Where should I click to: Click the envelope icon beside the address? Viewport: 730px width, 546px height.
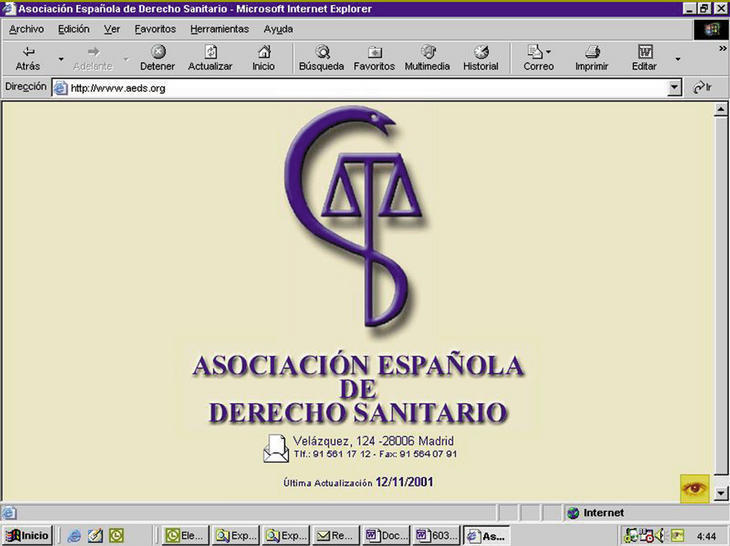tap(276, 449)
